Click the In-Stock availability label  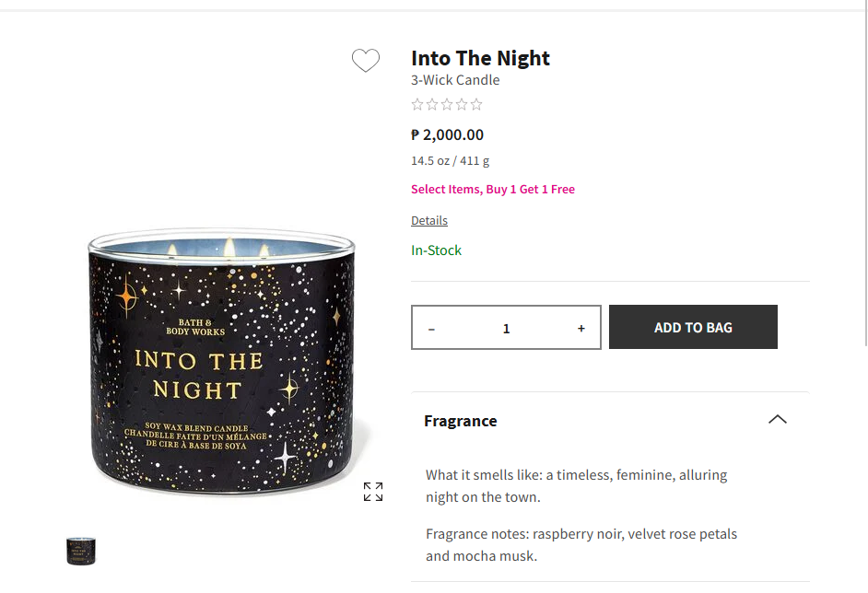point(437,250)
